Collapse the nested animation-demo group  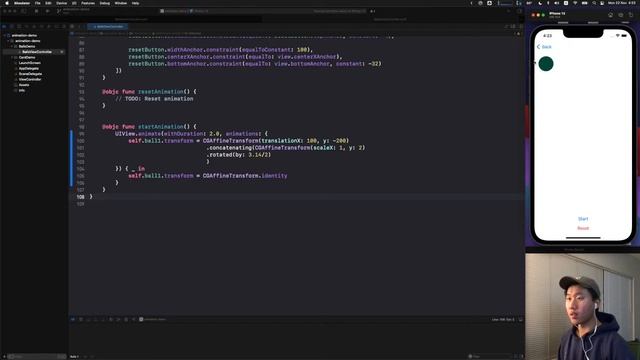click(x=8, y=41)
